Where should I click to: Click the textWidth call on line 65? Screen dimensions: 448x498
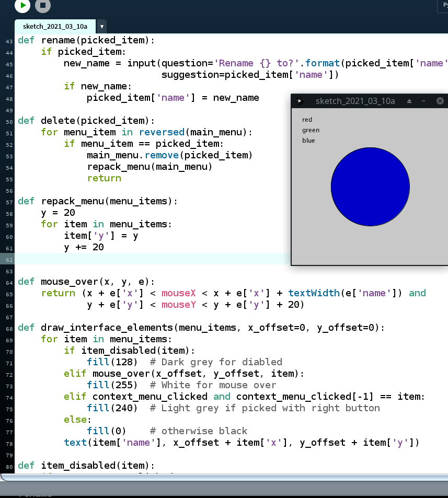(x=314, y=293)
